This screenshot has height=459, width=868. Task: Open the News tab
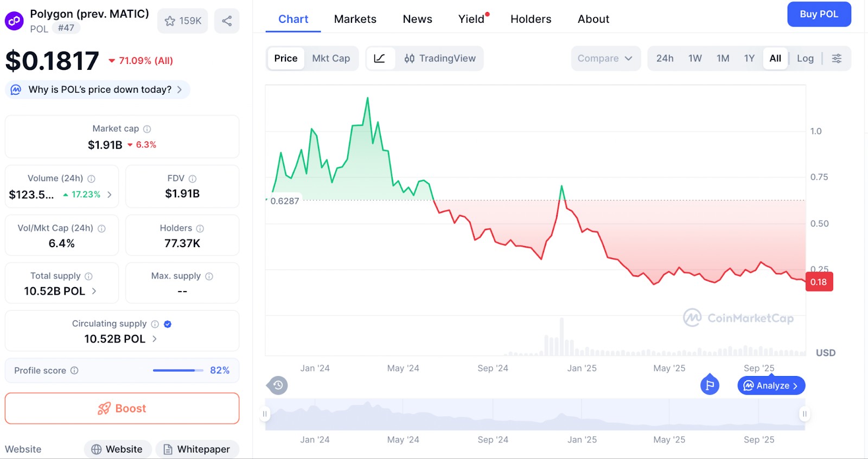(x=418, y=19)
